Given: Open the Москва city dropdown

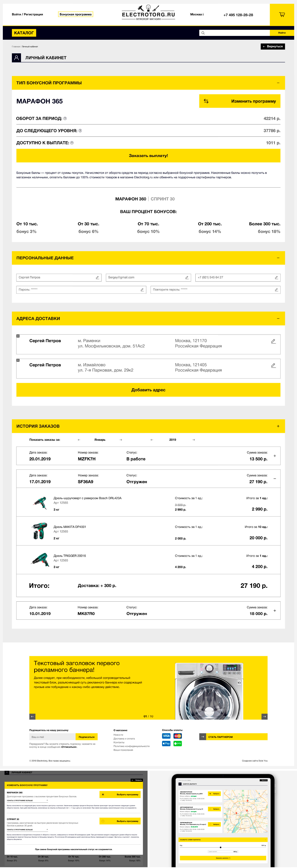Looking at the screenshot, I should (197, 15).
